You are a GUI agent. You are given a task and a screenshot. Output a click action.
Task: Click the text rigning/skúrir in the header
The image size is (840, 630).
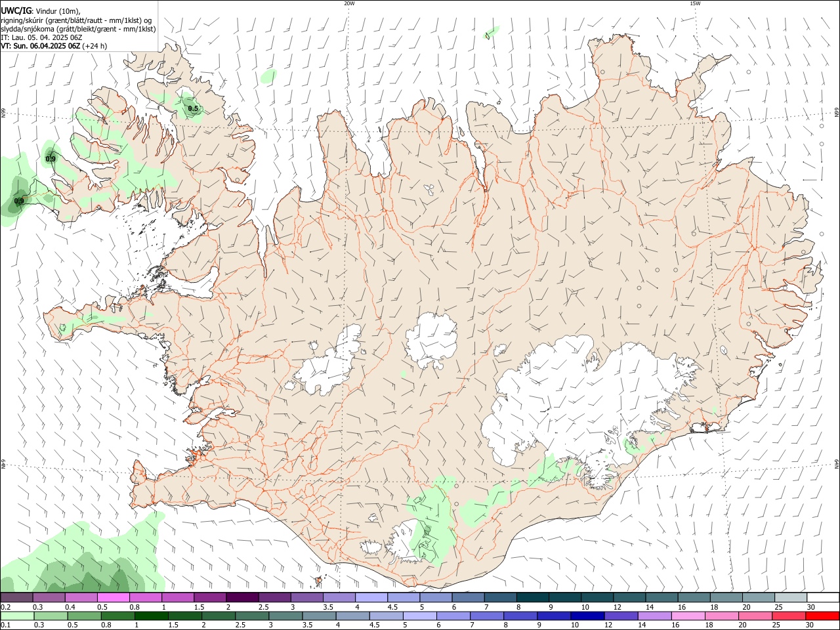coord(22,20)
